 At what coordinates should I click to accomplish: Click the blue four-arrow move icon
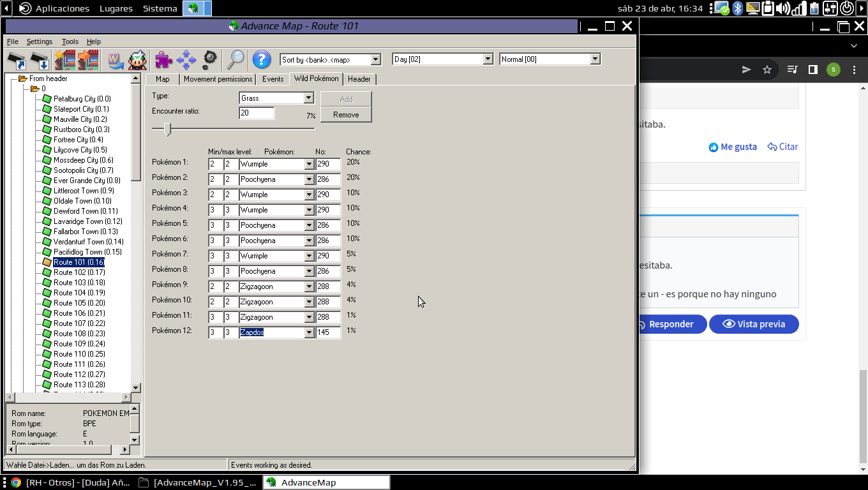tap(186, 60)
